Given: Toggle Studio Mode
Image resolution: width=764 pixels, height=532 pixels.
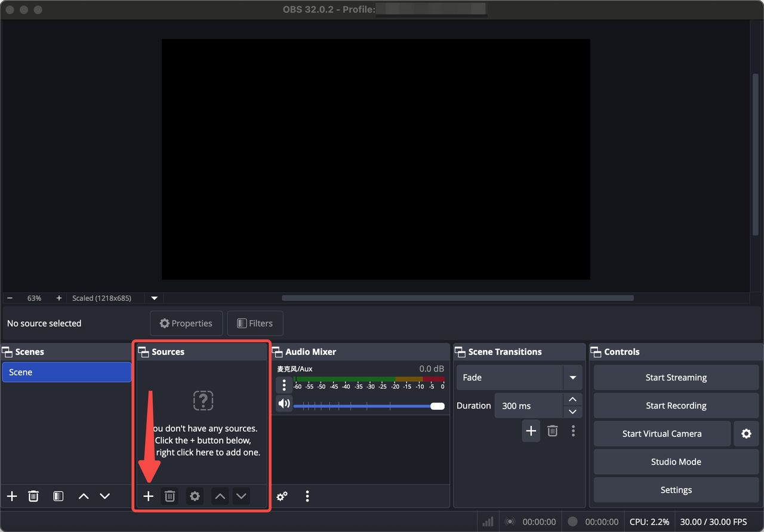Looking at the screenshot, I should click(x=676, y=462).
